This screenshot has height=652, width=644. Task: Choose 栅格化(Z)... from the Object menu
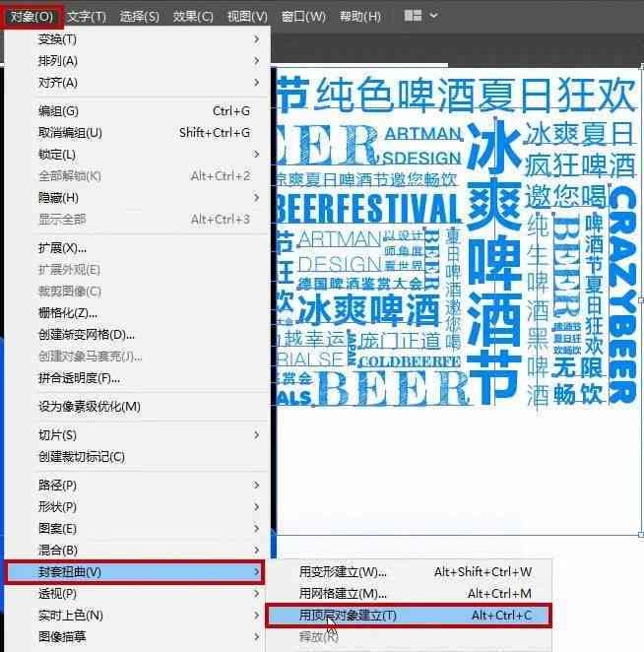pos(68,313)
